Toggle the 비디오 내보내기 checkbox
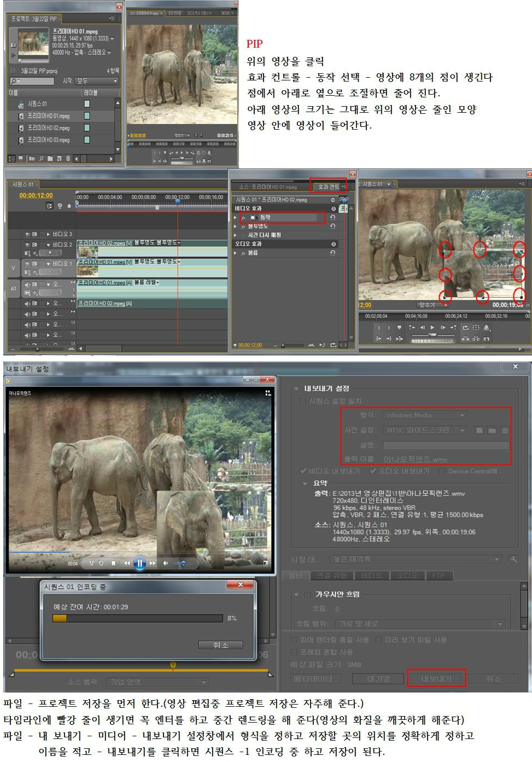This screenshot has width=532, height=762. [x=303, y=471]
